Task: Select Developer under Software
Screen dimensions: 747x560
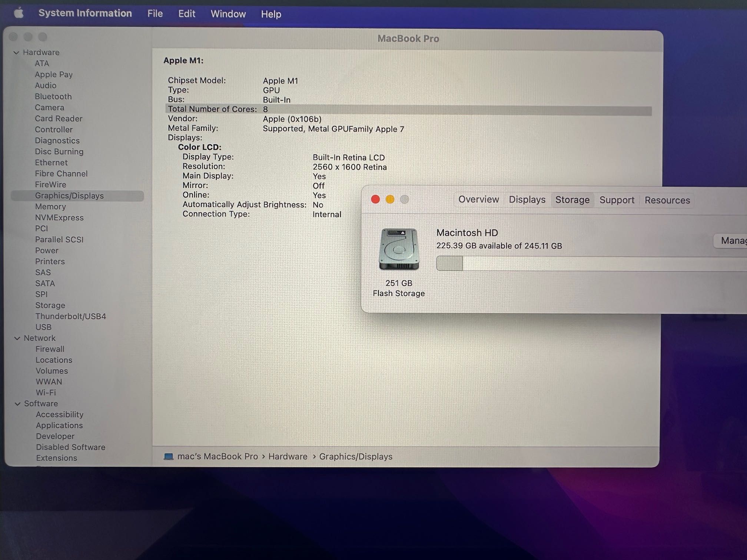Action: pyautogui.click(x=55, y=436)
